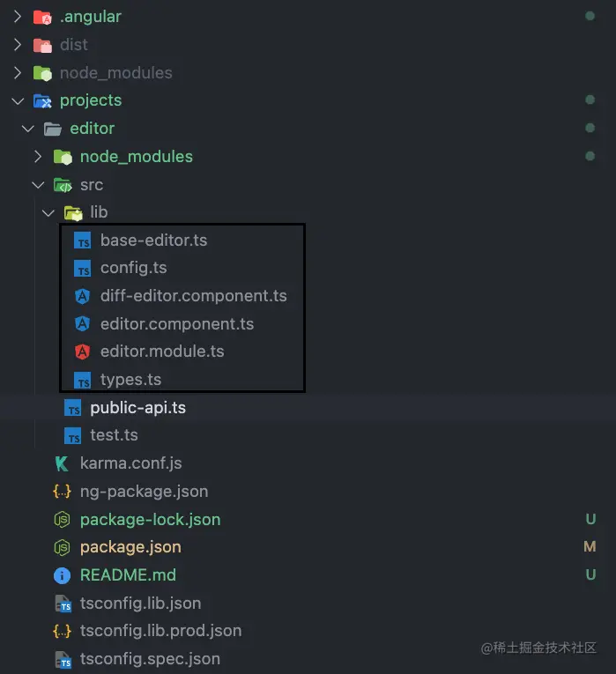Viewport: 616px width, 674px height.
Task: Open package-lock.json in the tree
Action: (x=150, y=520)
